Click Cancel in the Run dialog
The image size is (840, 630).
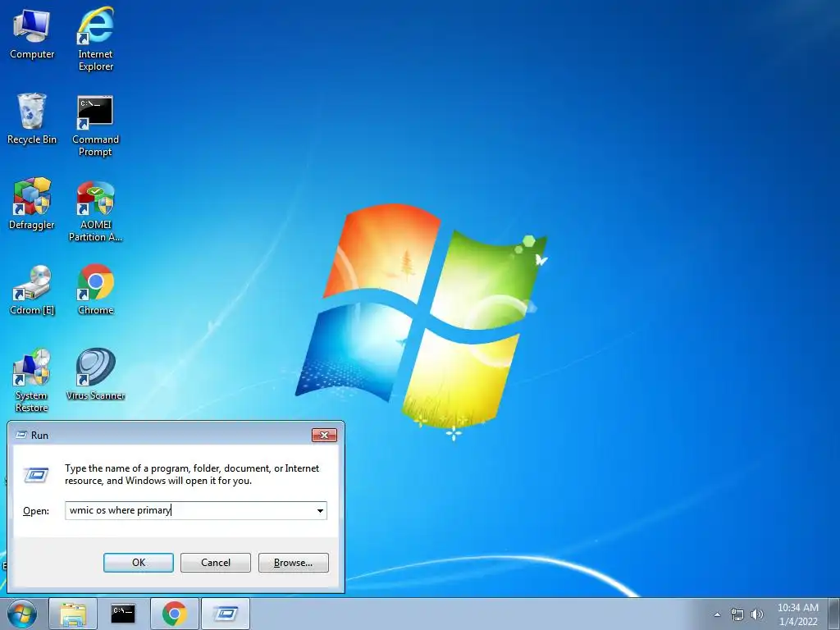(216, 563)
